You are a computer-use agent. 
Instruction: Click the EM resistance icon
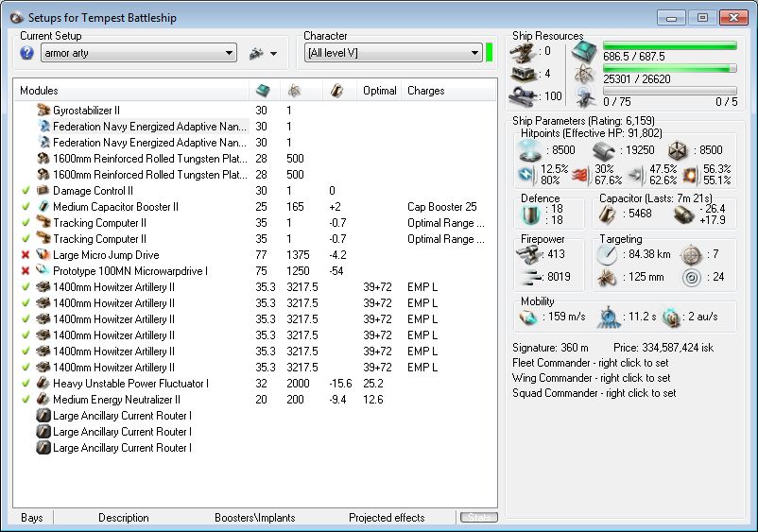coord(526,175)
